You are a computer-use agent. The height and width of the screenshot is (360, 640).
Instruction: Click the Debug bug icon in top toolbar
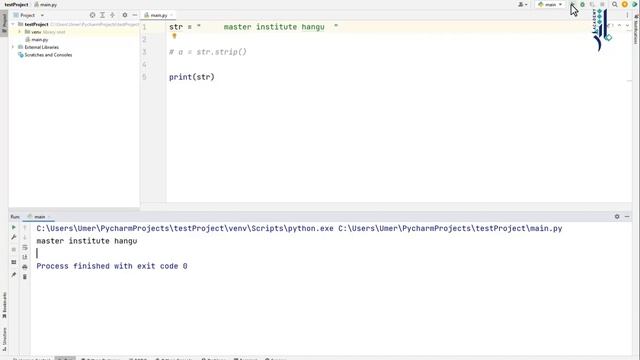[x=582, y=4]
